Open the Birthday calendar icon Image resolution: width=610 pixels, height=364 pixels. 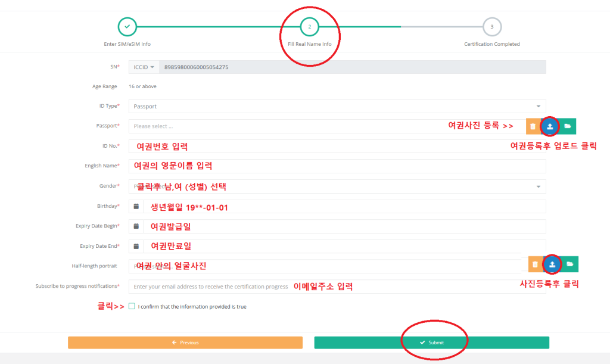pos(136,206)
